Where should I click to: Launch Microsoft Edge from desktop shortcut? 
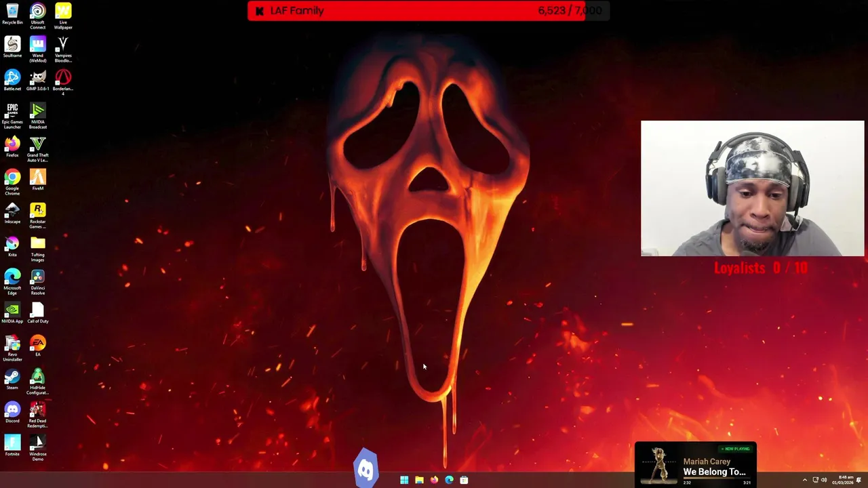[x=12, y=282]
